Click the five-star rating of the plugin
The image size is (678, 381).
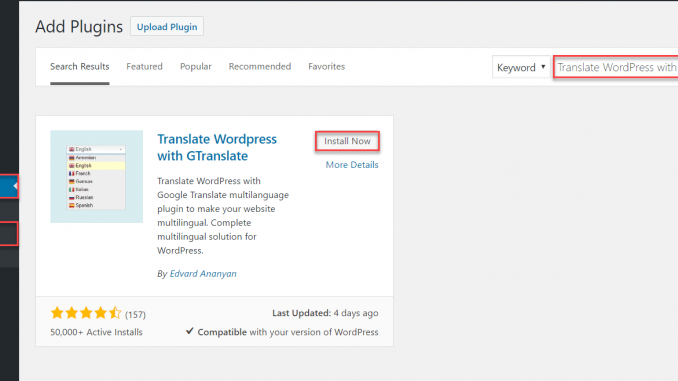86,313
